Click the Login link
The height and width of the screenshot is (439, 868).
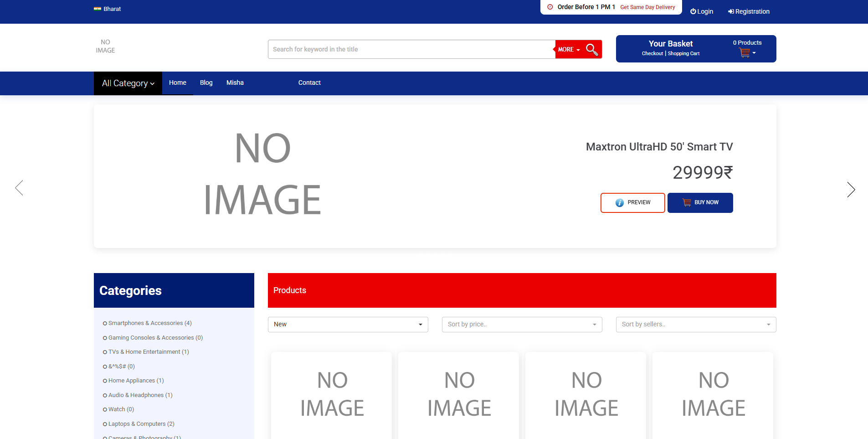(702, 11)
